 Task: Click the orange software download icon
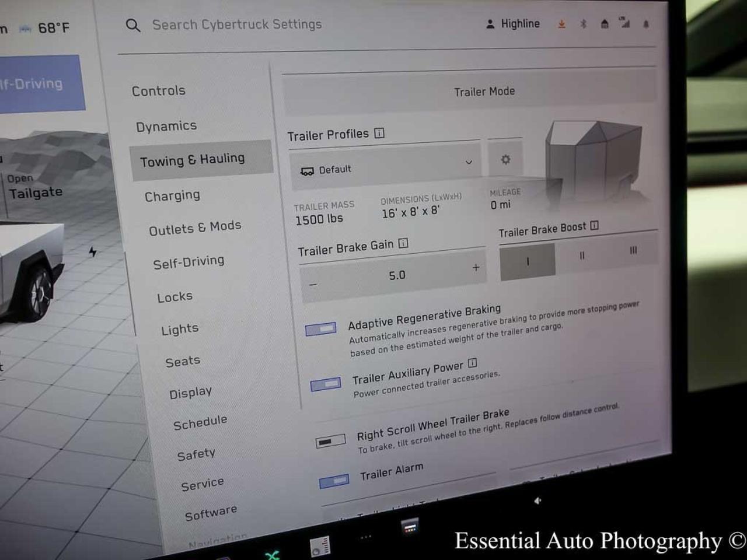561,24
